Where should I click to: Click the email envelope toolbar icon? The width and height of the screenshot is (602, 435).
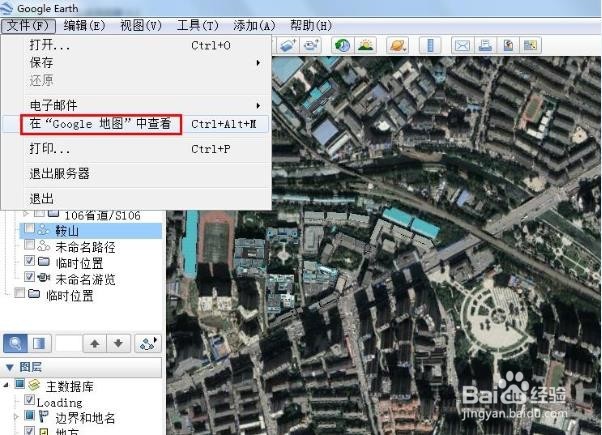pos(462,45)
